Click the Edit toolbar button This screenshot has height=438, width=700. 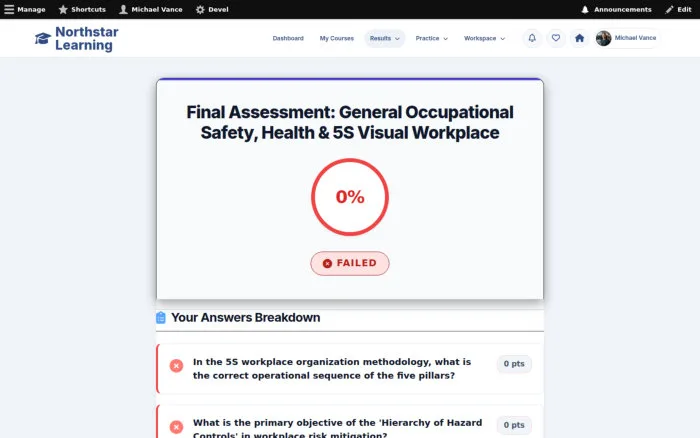tap(678, 9)
